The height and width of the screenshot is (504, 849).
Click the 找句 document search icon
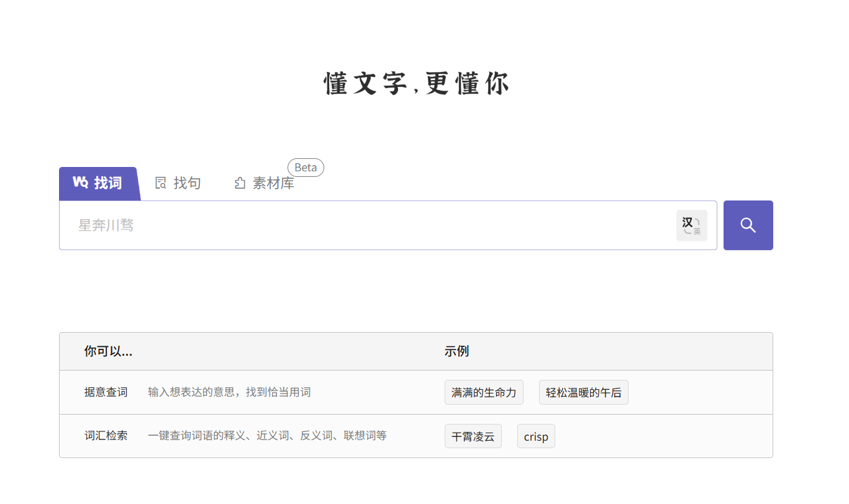point(161,183)
